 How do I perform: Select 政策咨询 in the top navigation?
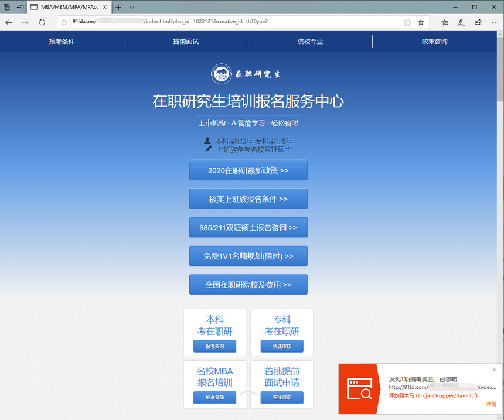[x=434, y=42]
